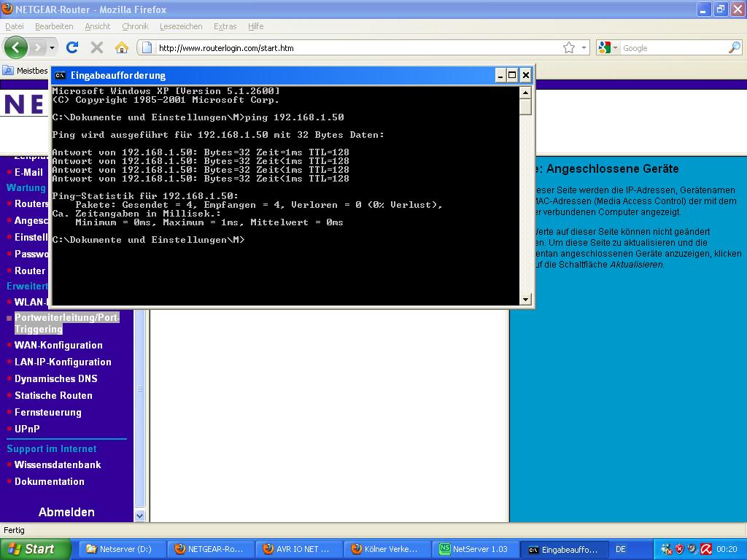The width and height of the screenshot is (747, 560).
Task: Click the network connection tray icon
Action: (666, 549)
